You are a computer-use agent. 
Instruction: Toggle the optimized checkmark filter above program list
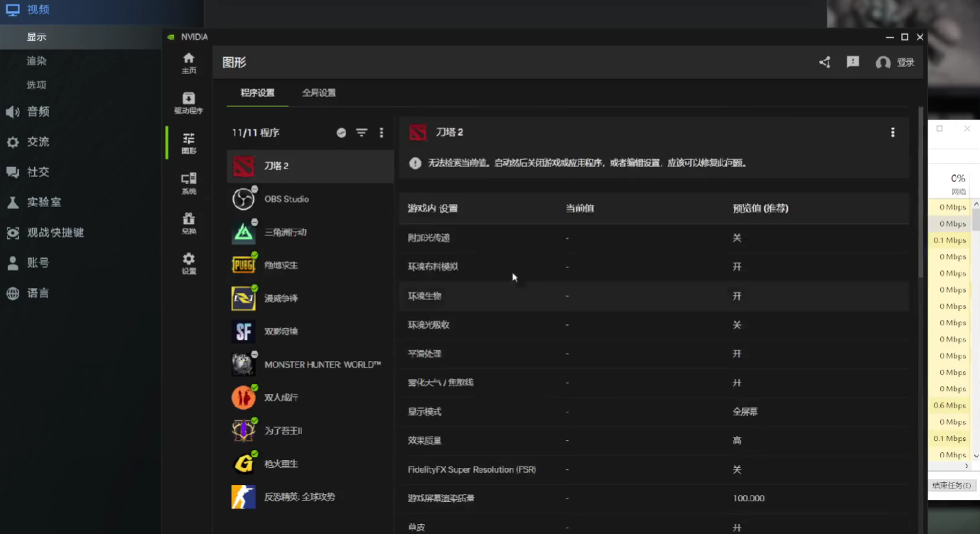coord(341,133)
